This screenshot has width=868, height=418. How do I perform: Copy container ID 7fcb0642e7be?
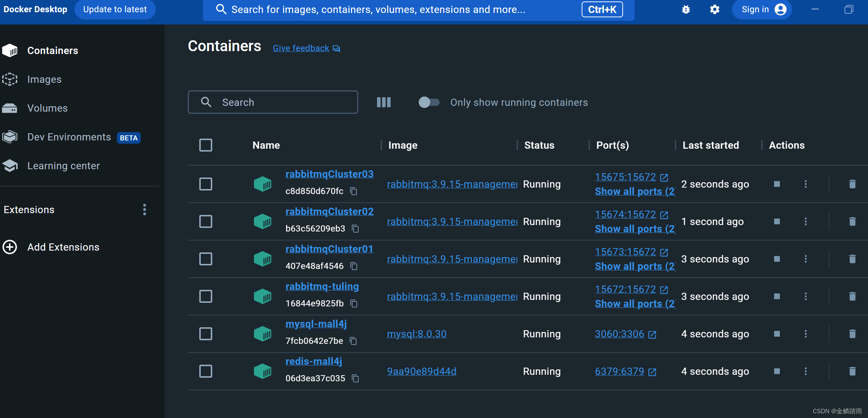point(354,341)
